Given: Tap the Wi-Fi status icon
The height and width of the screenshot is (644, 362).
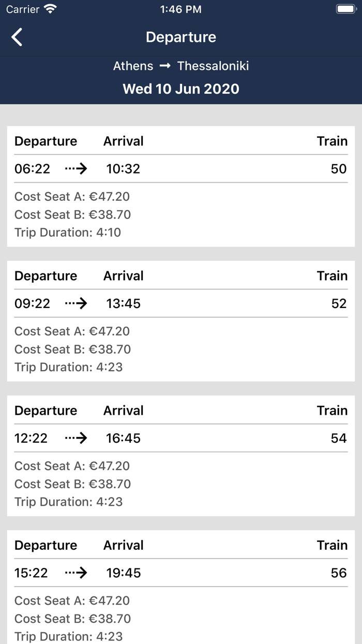Looking at the screenshot, I should click(50, 9).
